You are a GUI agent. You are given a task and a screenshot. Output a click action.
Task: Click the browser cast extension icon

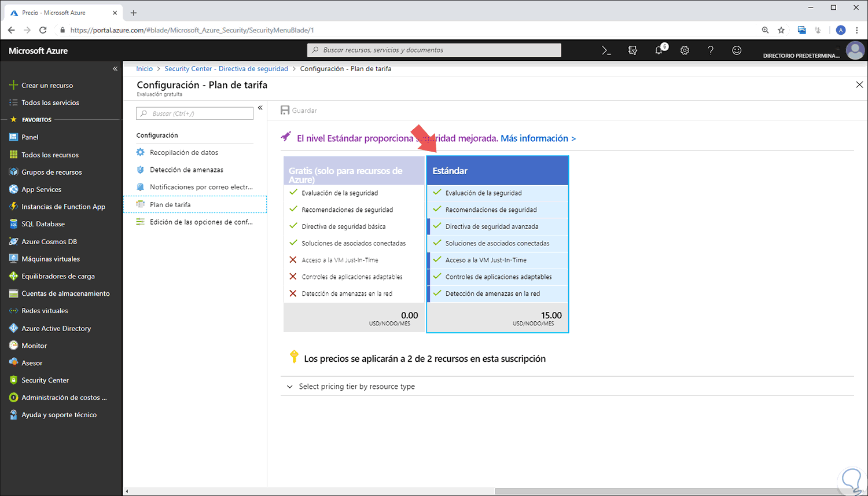pos(801,30)
